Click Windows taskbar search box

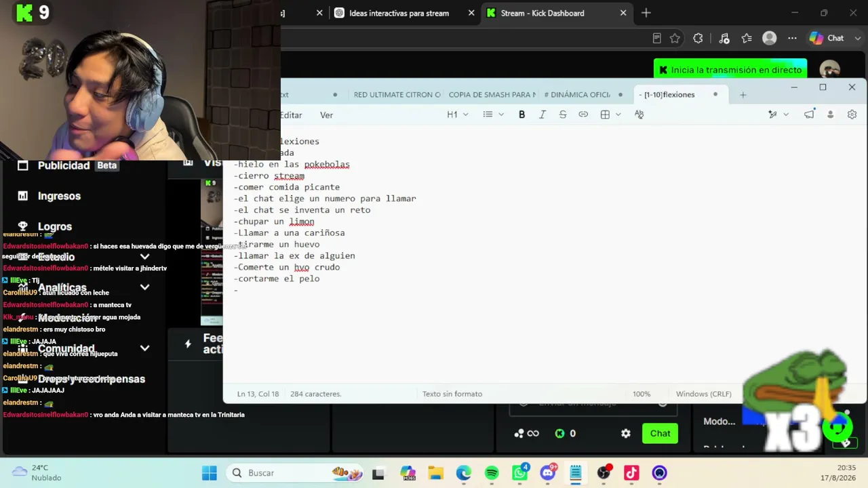coord(296,473)
